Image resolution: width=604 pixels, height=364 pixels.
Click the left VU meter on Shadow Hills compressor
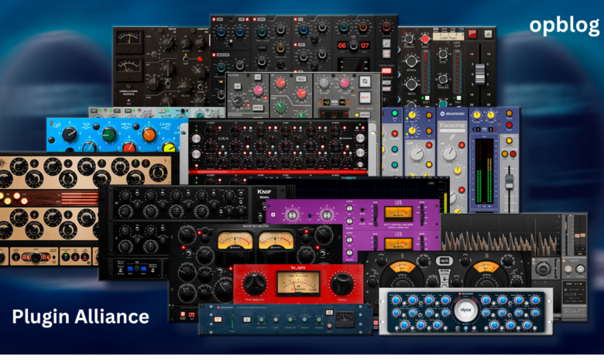click(x=235, y=240)
